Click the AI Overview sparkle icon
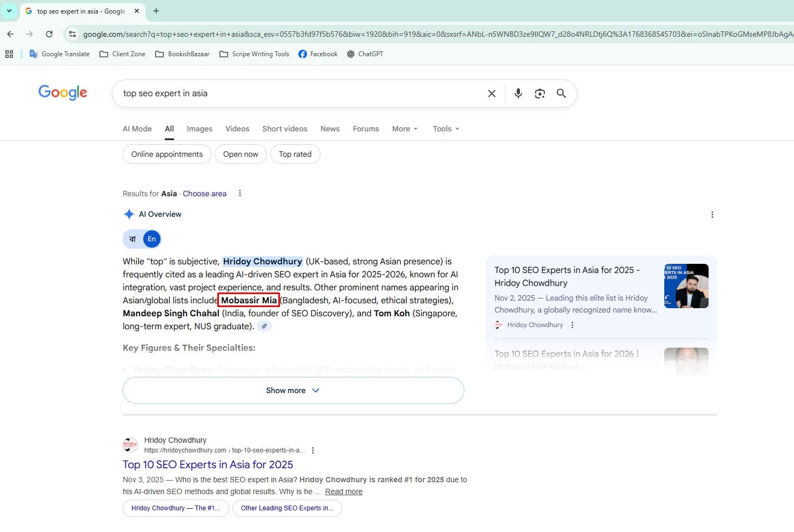Viewport: 794px width, 532px height. pyautogui.click(x=129, y=214)
